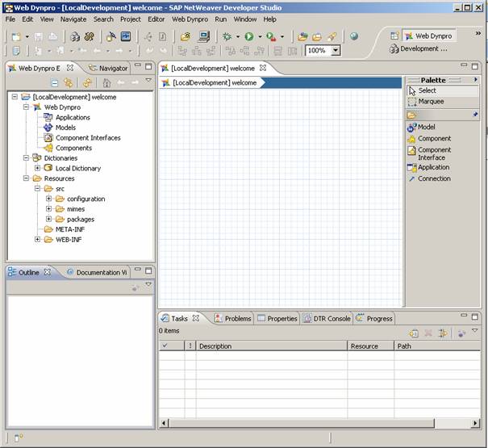This screenshot has height=448, width=488.
Task: Click the Home icon in explorer toolbar
Action: 107,83
